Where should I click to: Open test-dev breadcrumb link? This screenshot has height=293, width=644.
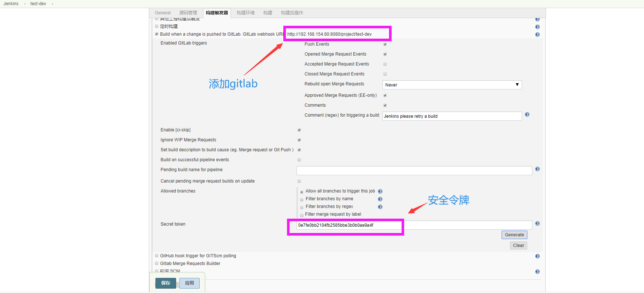pyautogui.click(x=38, y=4)
